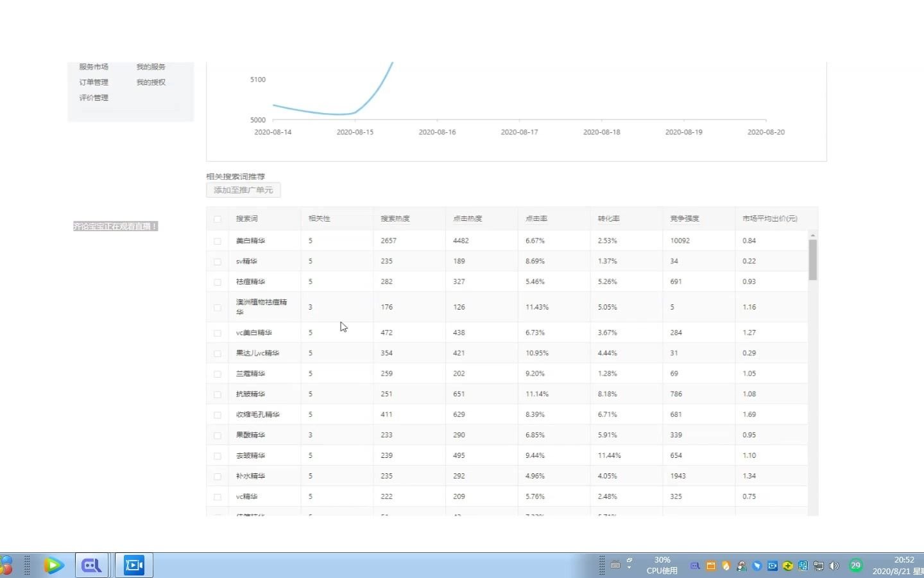This screenshot has width=924, height=578.
Task: Click search heat value 2657
Action: [x=388, y=241]
